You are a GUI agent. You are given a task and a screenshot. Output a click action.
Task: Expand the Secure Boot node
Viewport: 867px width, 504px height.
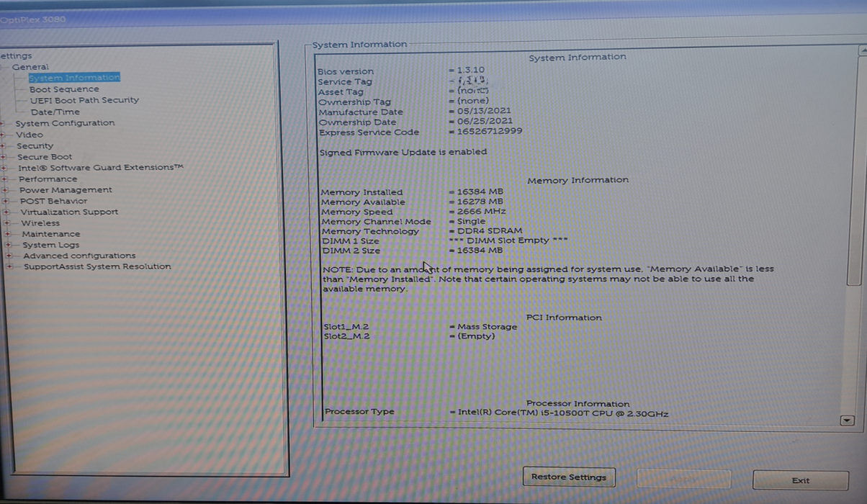point(4,157)
